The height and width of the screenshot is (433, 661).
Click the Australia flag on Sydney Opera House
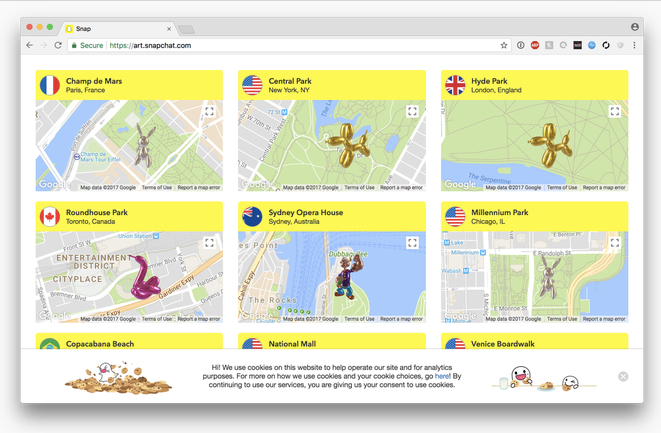click(253, 217)
